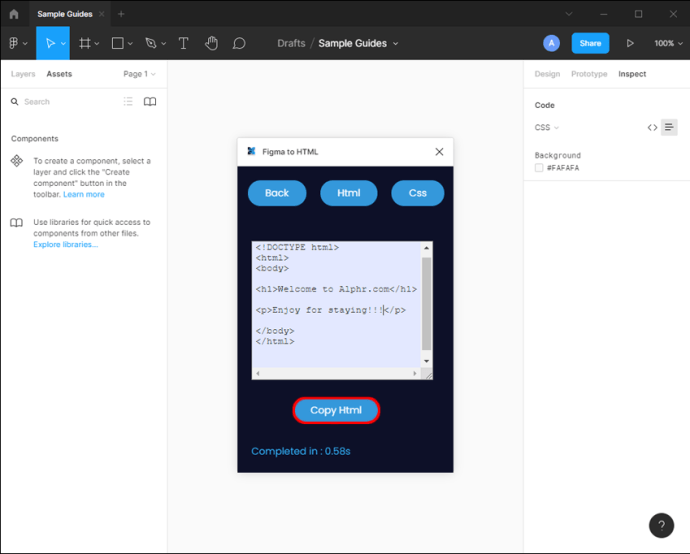Select code view brackets icon
The image size is (690, 554).
(652, 128)
